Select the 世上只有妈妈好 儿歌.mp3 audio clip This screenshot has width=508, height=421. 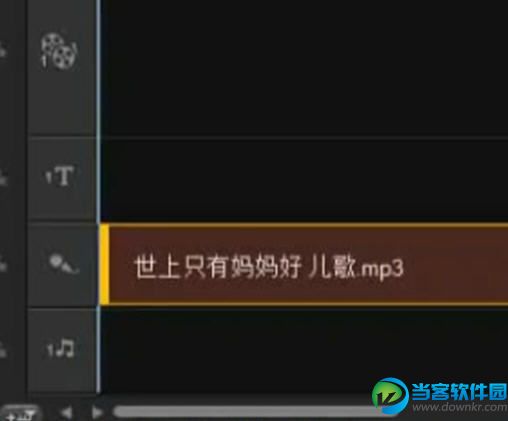click(x=304, y=264)
